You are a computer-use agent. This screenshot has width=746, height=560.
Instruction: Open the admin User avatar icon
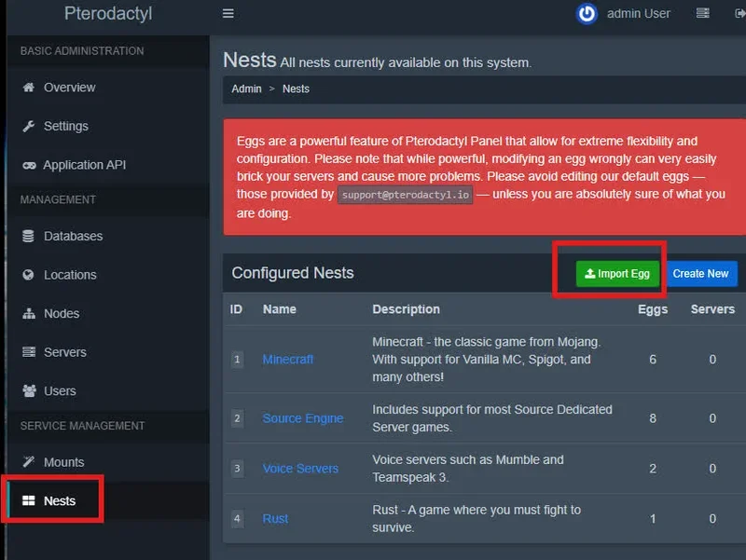click(x=587, y=13)
